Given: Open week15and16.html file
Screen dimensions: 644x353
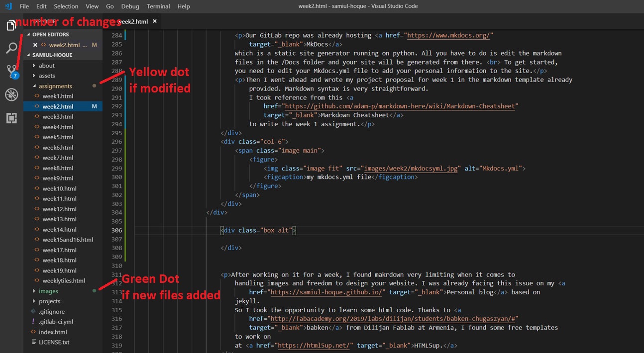Looking at the screenshot, I should coord(63,240).
